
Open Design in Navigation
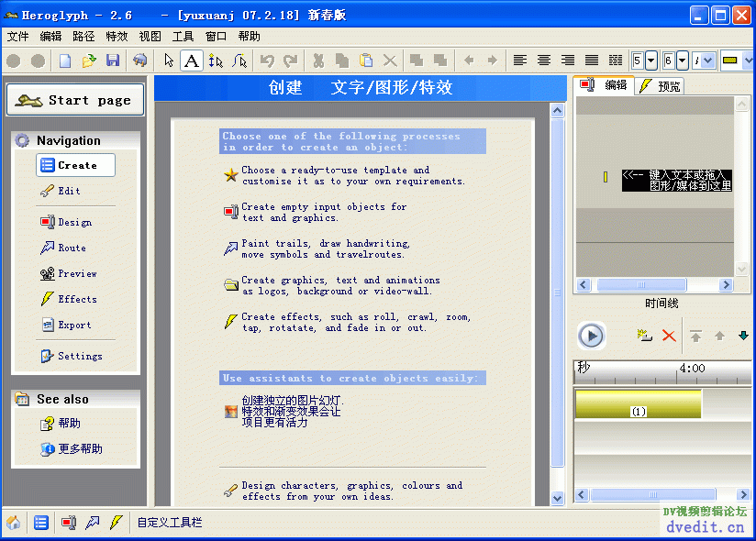click(x=66, y=222)
